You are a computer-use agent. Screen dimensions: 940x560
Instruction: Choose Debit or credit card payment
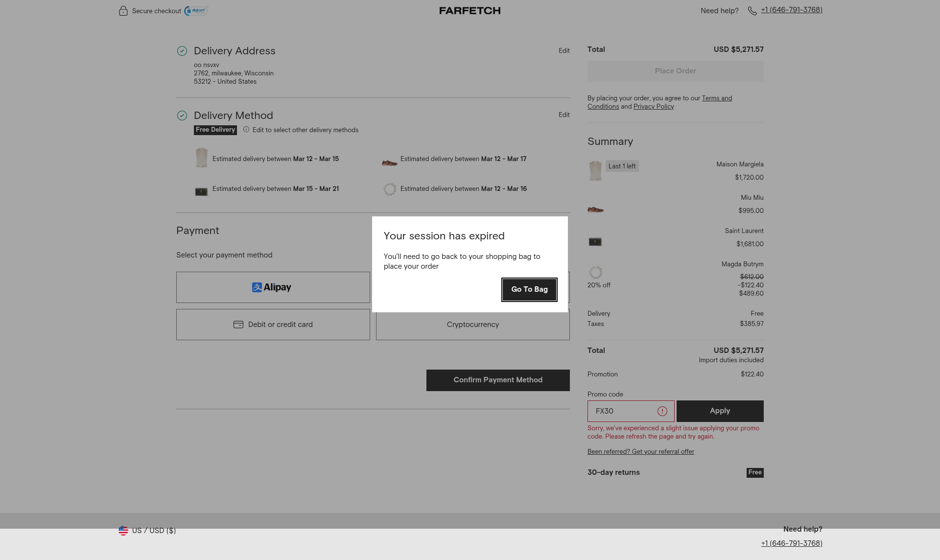[x=273, y=325]
